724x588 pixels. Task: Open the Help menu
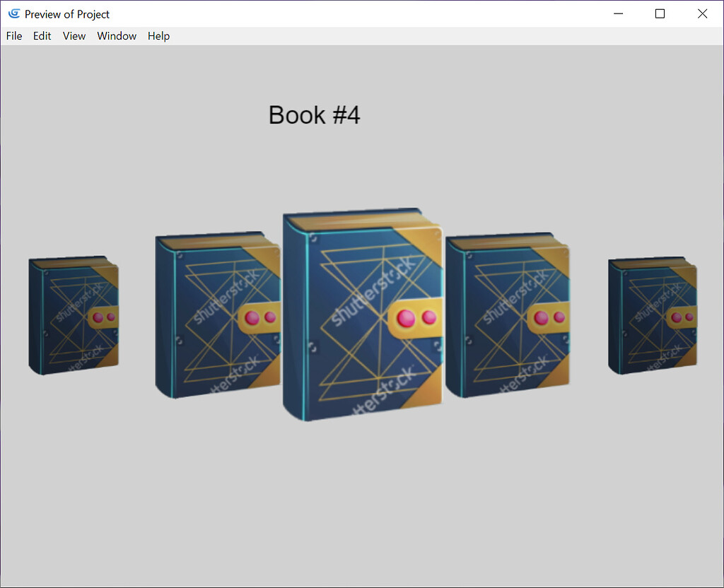158,35
